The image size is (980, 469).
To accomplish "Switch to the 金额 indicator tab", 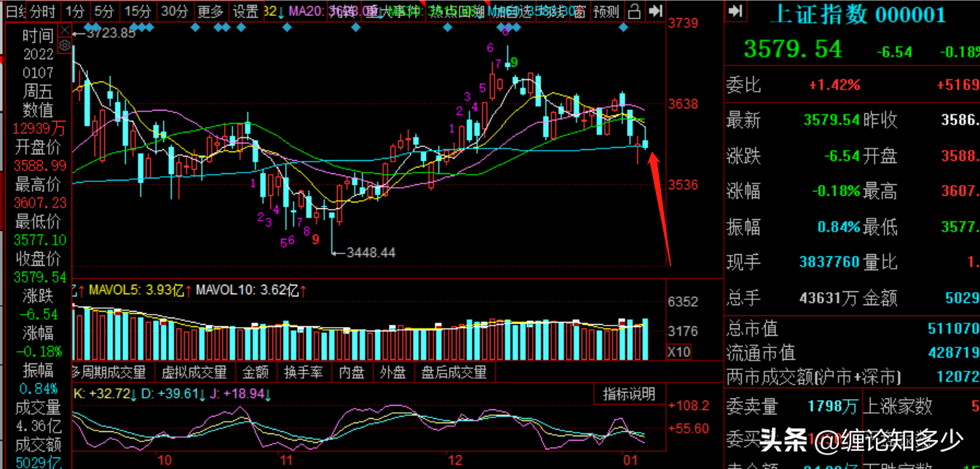I will coord(256,373).
